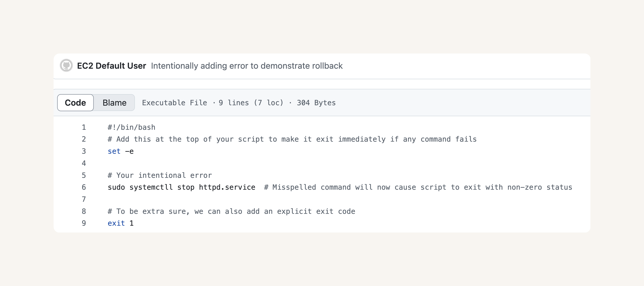Screen dimensions: 644x286
Task: Switch to the Code tab
Action: tap(75, 103)
